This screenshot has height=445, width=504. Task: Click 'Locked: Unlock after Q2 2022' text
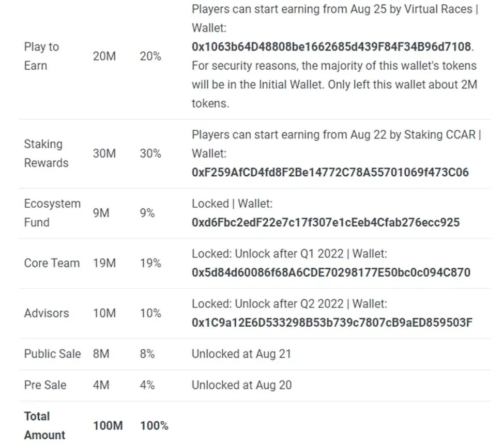click(268, 304)
